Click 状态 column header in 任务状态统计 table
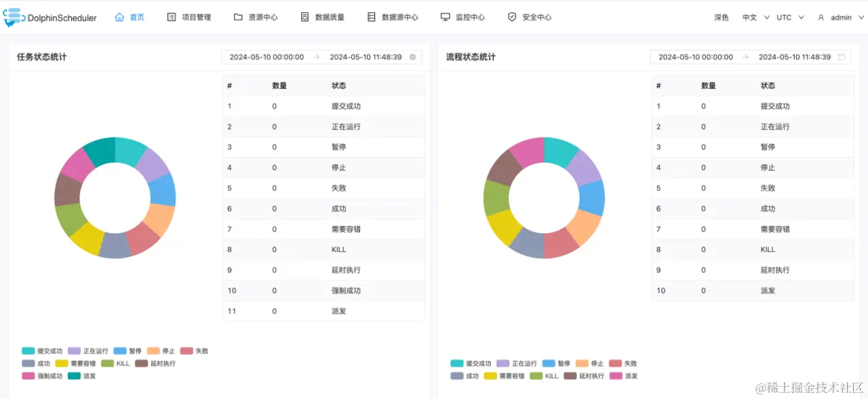Screen dimensions: 868x399 click(339, 86)
